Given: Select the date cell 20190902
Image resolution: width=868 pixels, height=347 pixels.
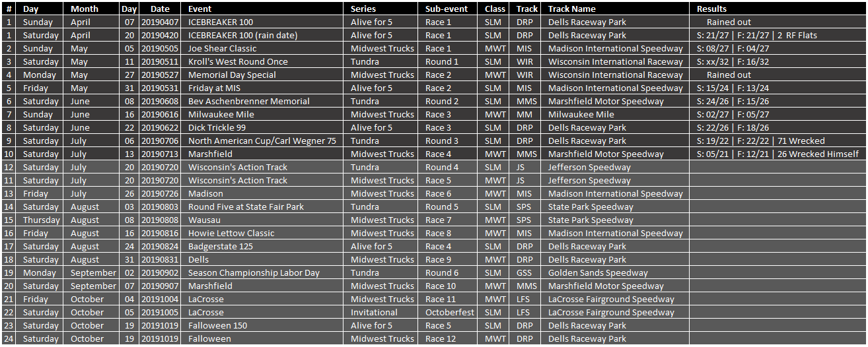Looking at the screenshot, I should (x=161, y=272).
